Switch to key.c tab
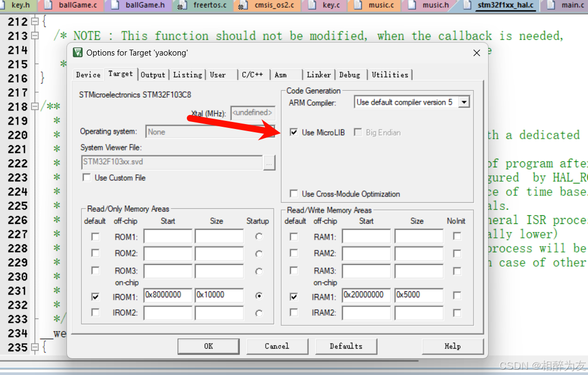 pos(325,5)
